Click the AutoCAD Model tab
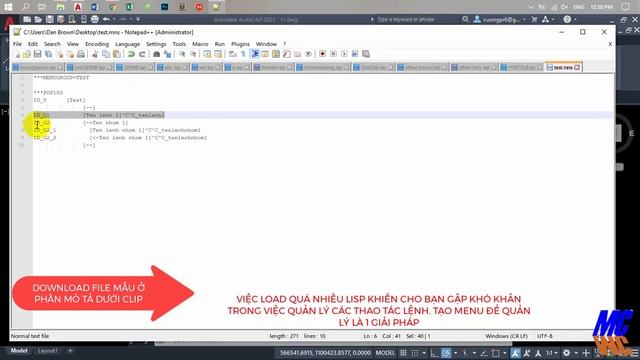This screenshot has width=640, height=360. (19, 351)
